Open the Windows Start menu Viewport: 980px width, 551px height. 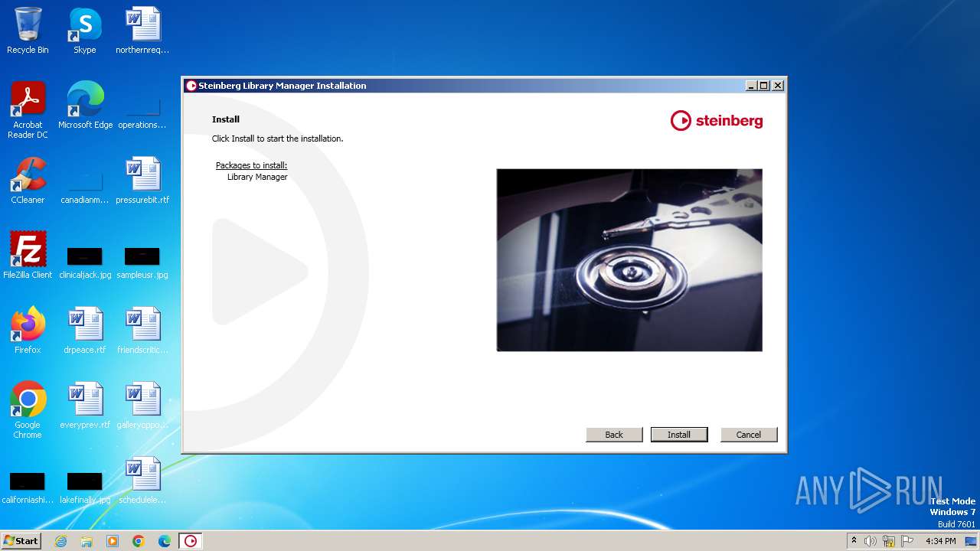21,540
